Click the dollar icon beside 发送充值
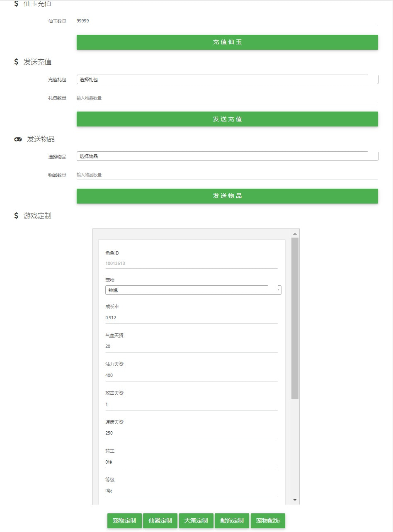Viewport: 393px width, 532px height. pos(16,62)
